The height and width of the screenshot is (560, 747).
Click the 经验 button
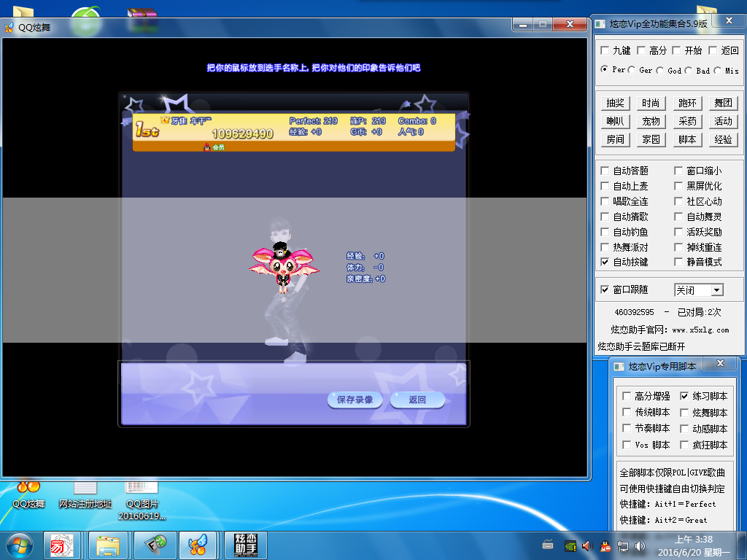click(x=723, y=139)
